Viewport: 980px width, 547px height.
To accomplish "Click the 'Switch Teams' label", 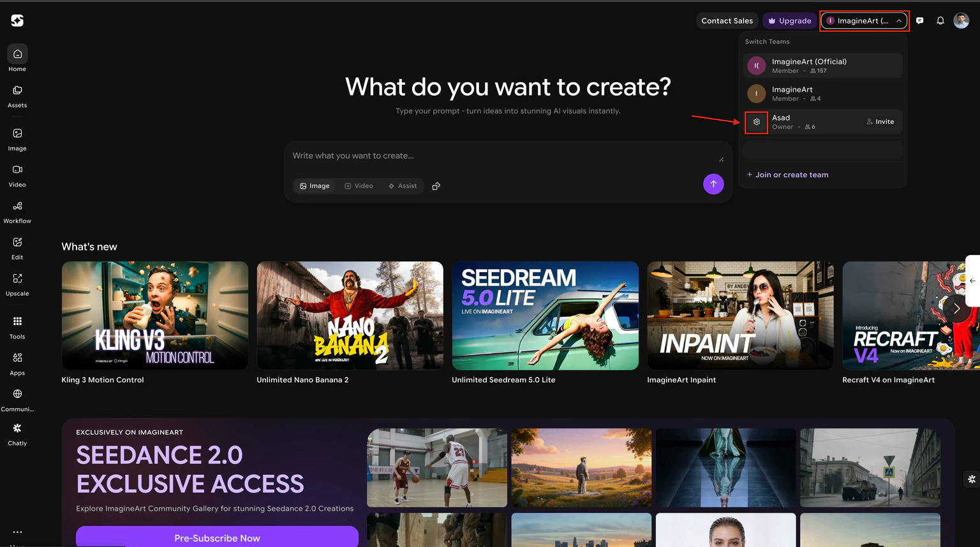I will [x=767, y=41].
